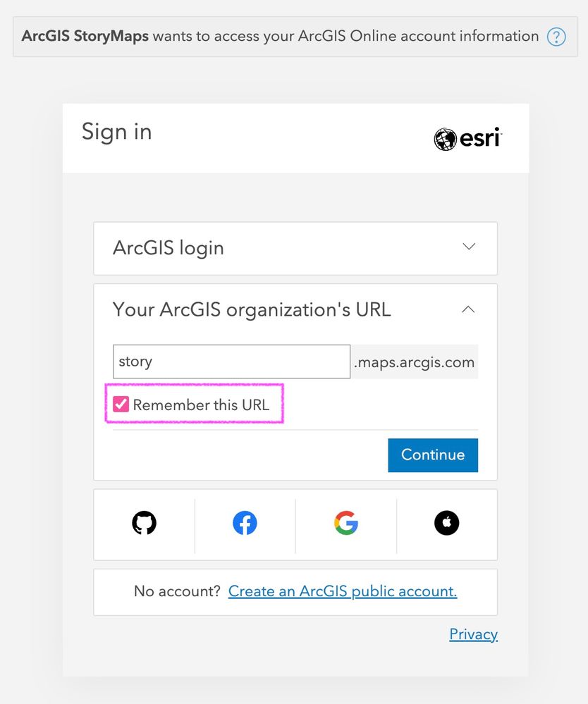Open the Create an ArcGIS public account link

[x=343, y=591]
